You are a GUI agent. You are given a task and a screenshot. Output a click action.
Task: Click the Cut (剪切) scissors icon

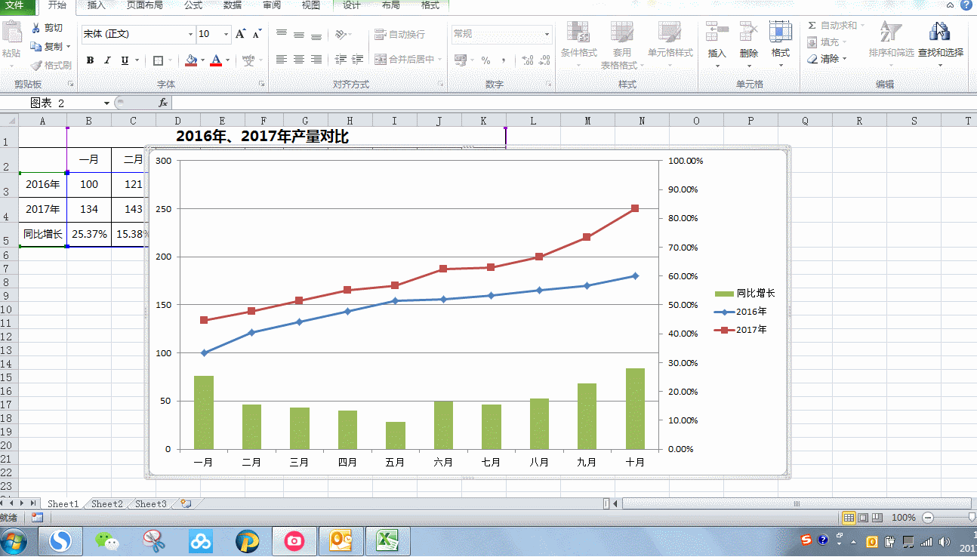click(x=35, y=28)
